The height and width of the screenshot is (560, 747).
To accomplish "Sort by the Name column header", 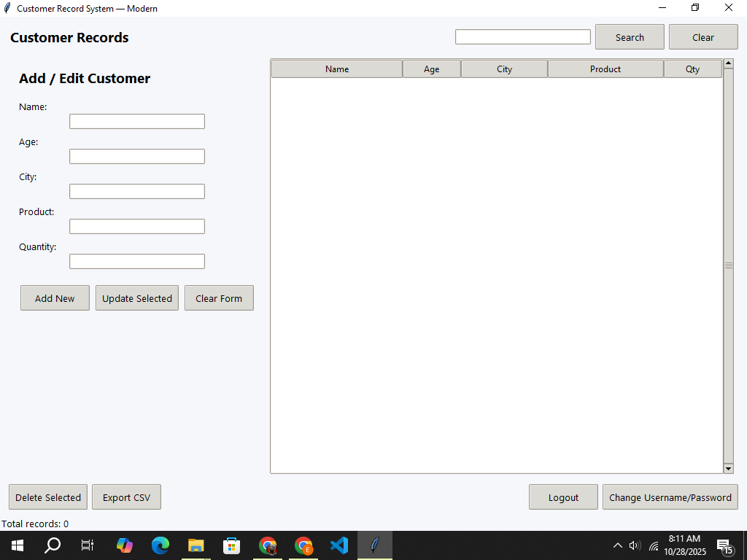I will (x=337, y=69).
